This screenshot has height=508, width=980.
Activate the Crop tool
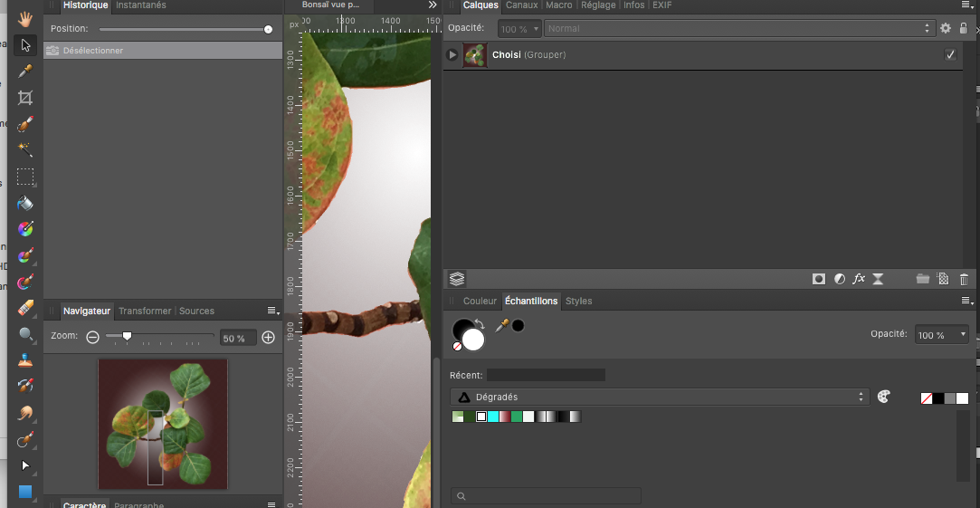(25, 98)
